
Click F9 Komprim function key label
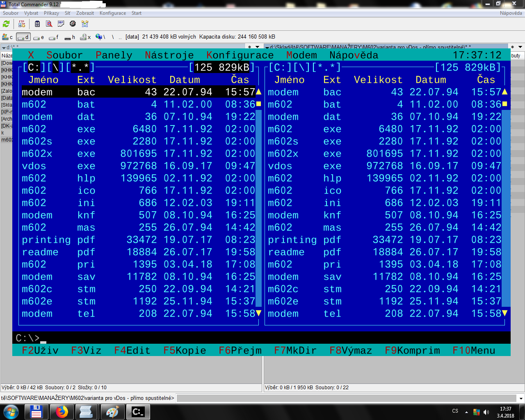click(x=412, y=350)
